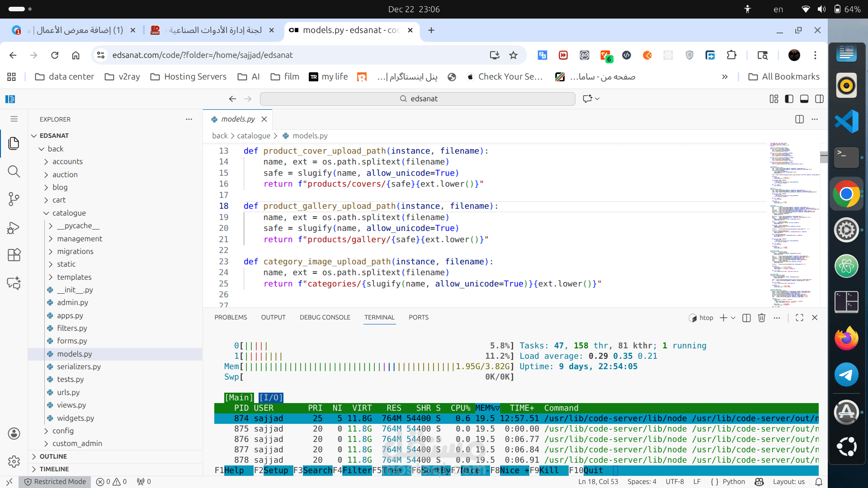Toggle the secondary side bar
The height and width of the screenshot is (488, 868).
819,99
